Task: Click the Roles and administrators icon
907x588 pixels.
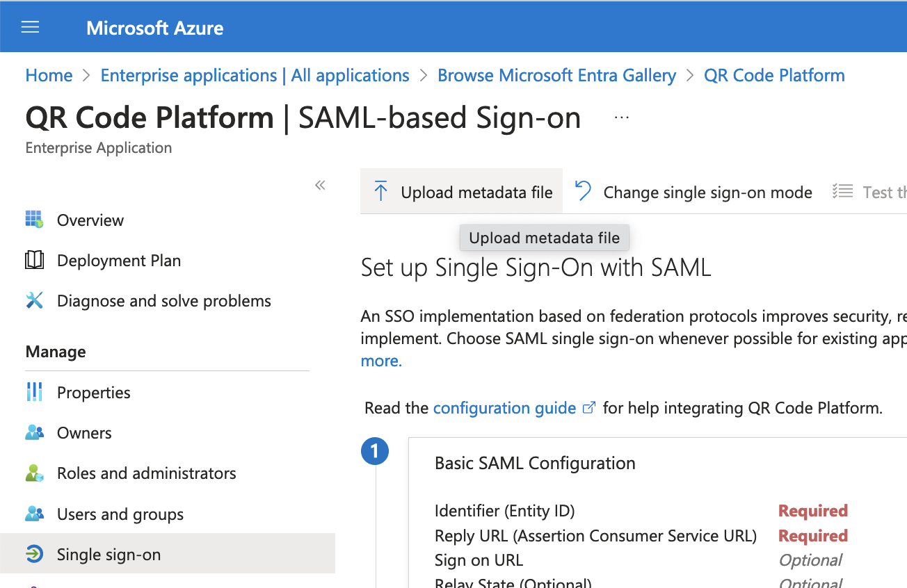Action: coord(34,473)
